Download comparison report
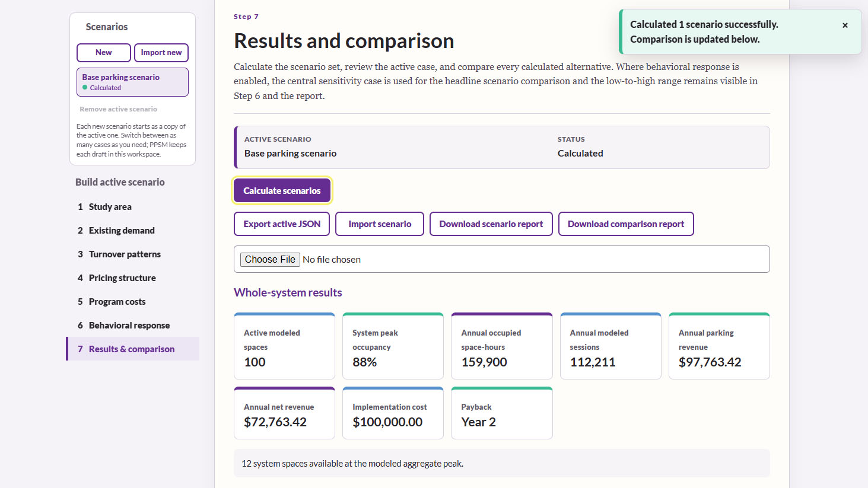Screen dimensions: 868x488 click(626, 224)
